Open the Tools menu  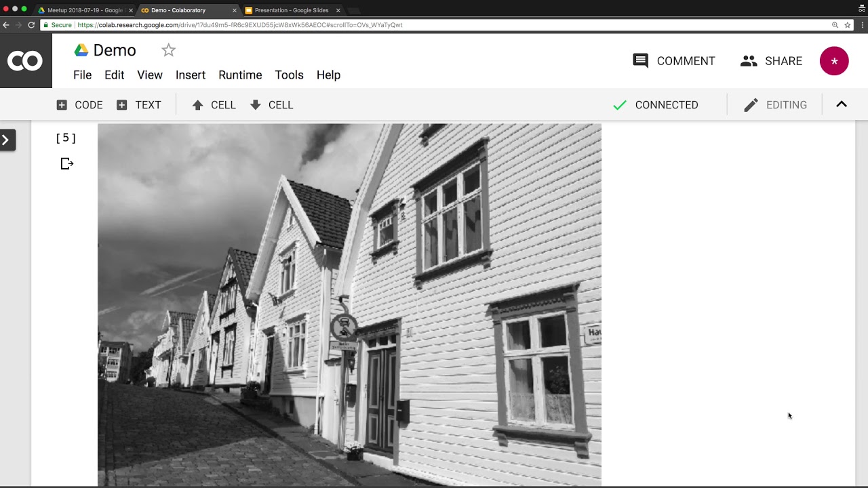coord(289,75)
